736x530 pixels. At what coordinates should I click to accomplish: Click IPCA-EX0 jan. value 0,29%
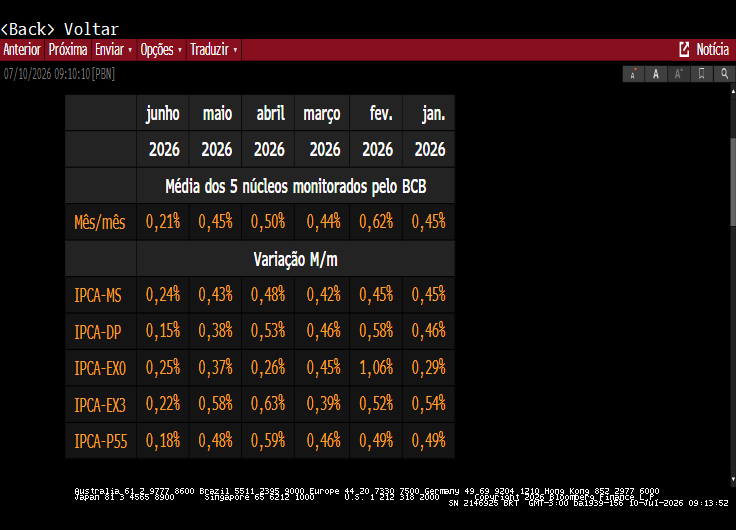pos(429,367)
